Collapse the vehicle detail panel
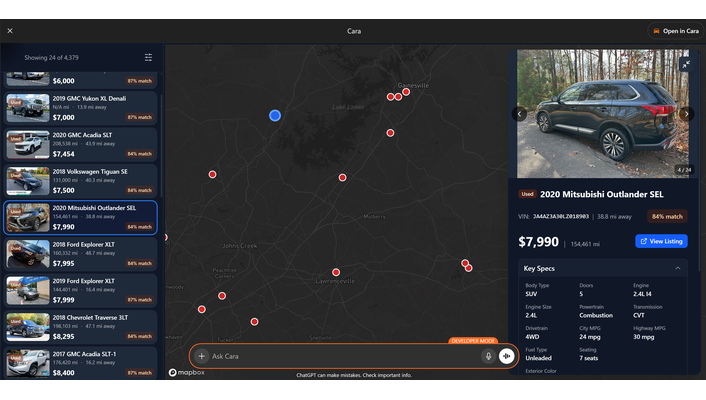Viewport: 706px width, 400px height. (x=685, y=64)
